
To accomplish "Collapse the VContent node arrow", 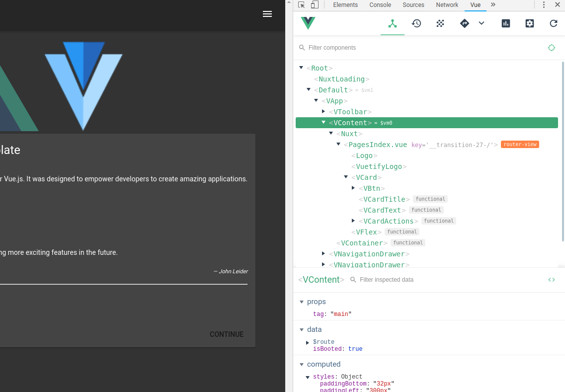I will pos(323,122).
